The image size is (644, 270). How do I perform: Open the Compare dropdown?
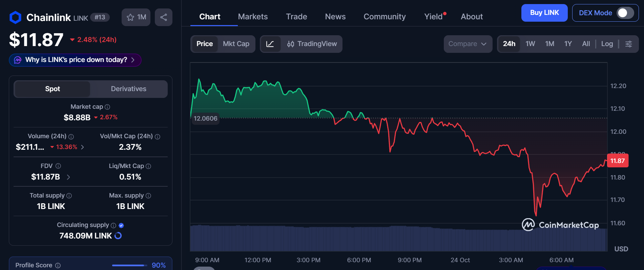pos(468,44)
